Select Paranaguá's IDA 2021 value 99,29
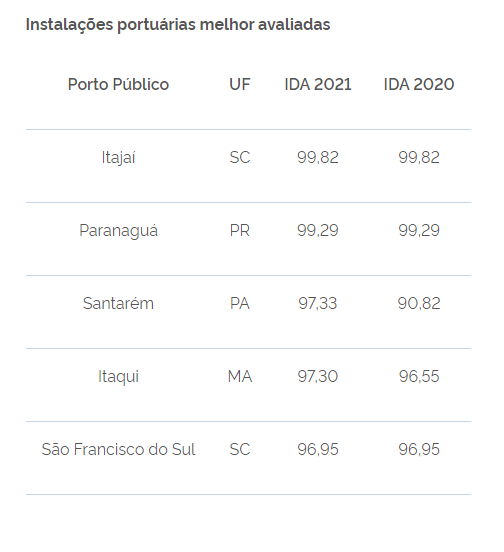504x552 pixels. click(318, 231)
